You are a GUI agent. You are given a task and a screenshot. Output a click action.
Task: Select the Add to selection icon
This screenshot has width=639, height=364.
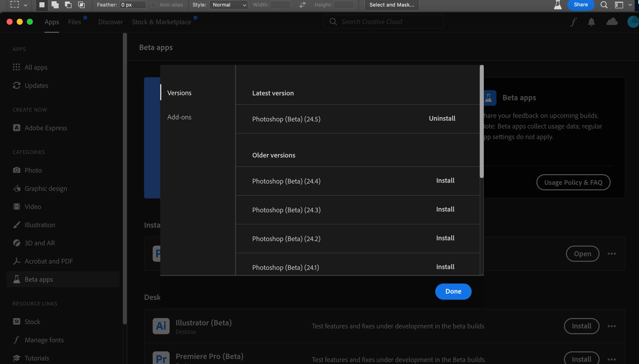point(55,5)
